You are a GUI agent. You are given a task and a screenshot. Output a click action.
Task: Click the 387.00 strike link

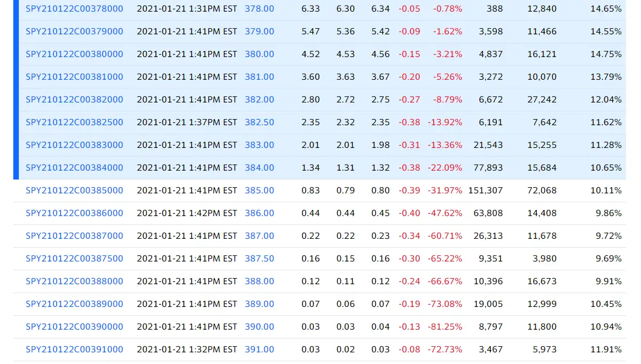tap(260, 236)
